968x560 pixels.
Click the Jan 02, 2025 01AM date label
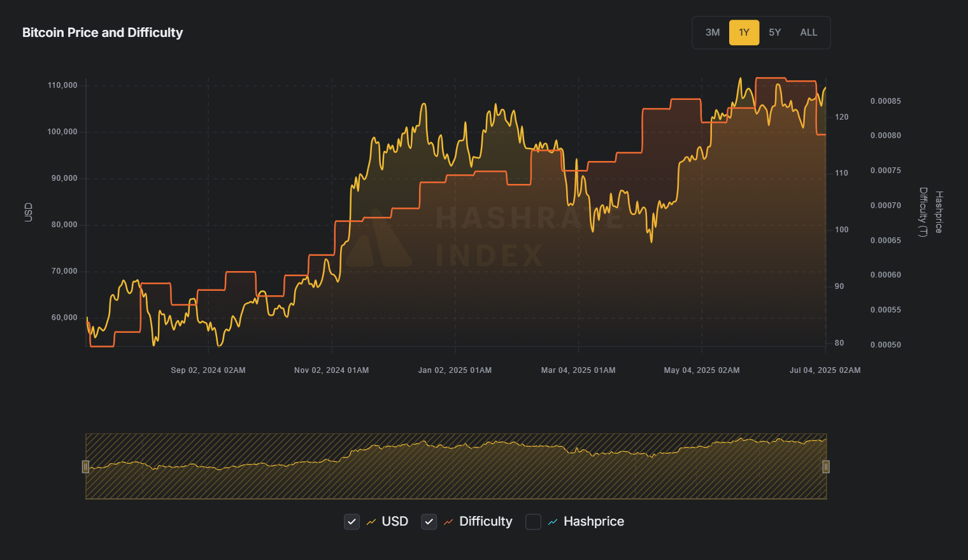455,370
